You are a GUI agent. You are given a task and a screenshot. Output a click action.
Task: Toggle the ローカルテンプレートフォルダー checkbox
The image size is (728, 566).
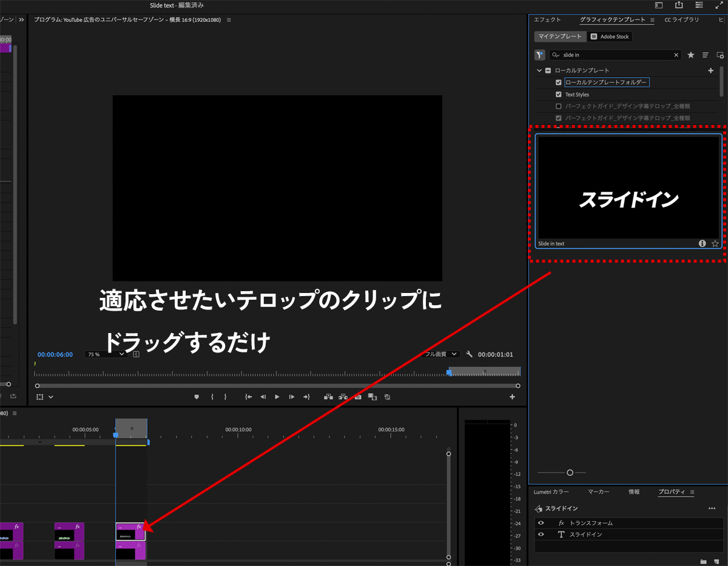coord(559,83)
